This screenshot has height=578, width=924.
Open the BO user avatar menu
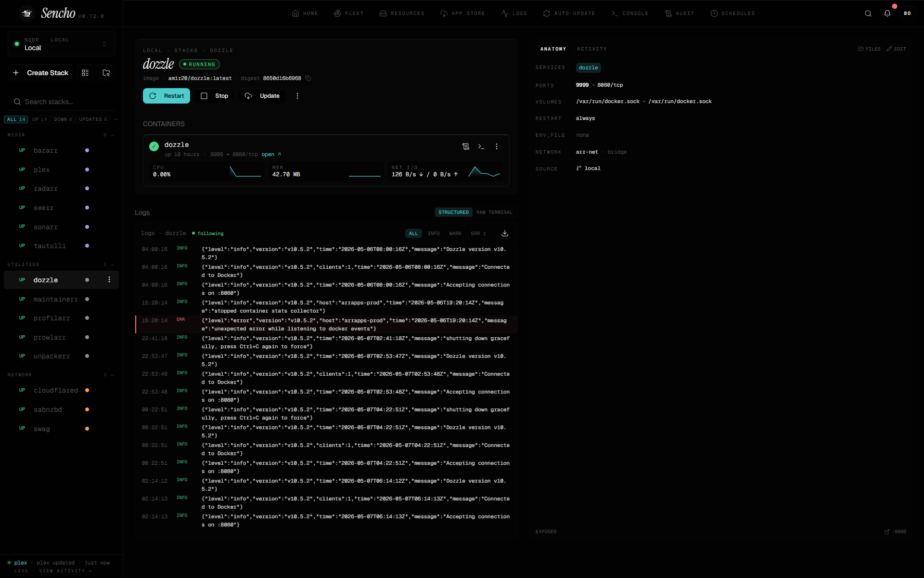click(x=907, y=13)
